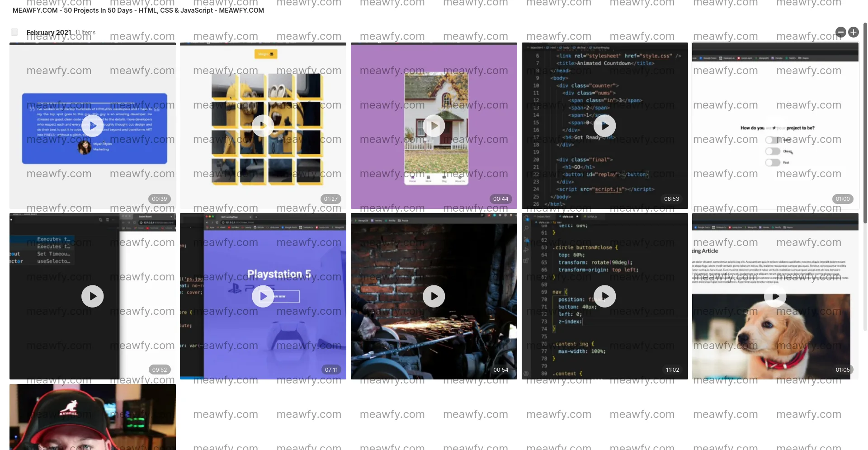This screenshot has width=868, height=450.
Task: Play the project wizard toggles video
Action: click(x=775, y=125)
